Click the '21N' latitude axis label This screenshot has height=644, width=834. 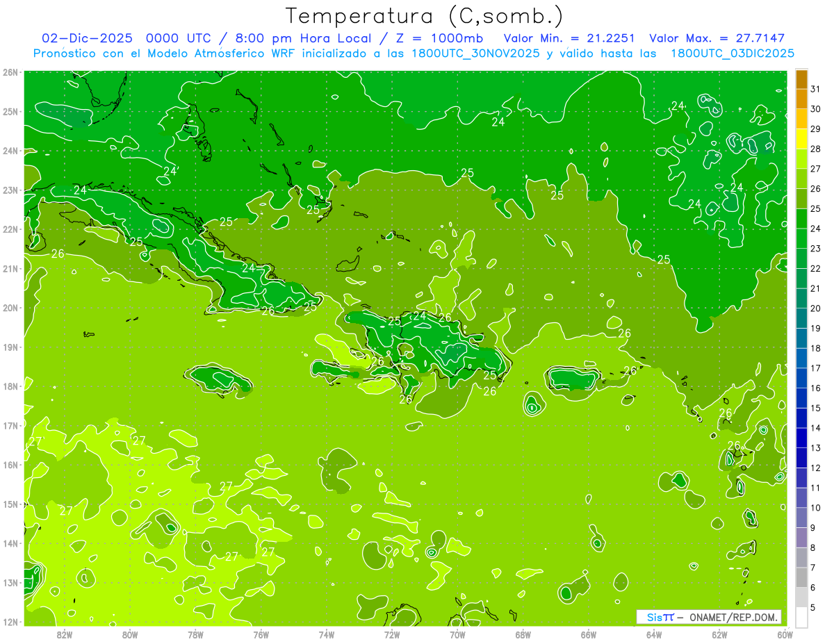10,268
